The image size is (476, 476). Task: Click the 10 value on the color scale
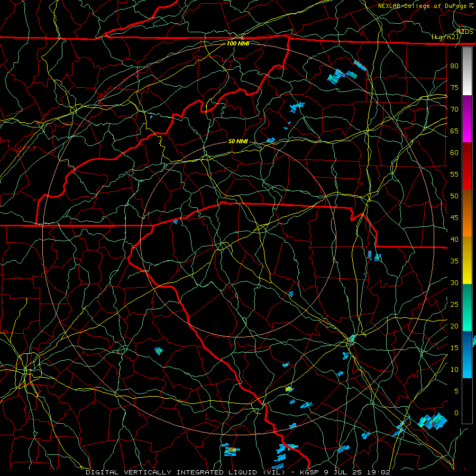click(x=454, y=370)
